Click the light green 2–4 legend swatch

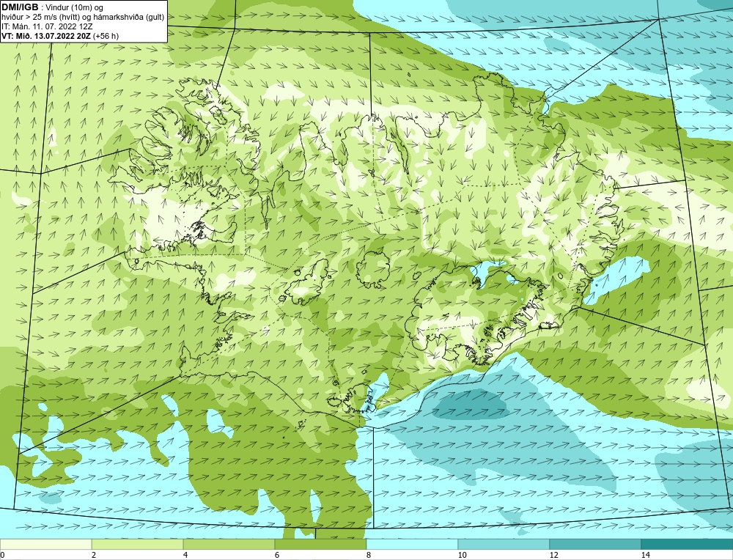138,544
